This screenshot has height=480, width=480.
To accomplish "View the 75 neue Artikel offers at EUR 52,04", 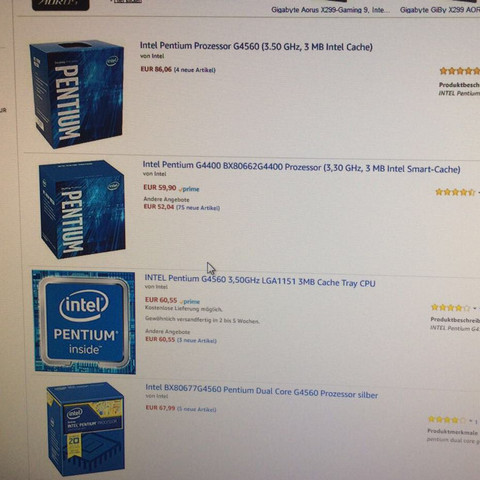I will point(198,208).
